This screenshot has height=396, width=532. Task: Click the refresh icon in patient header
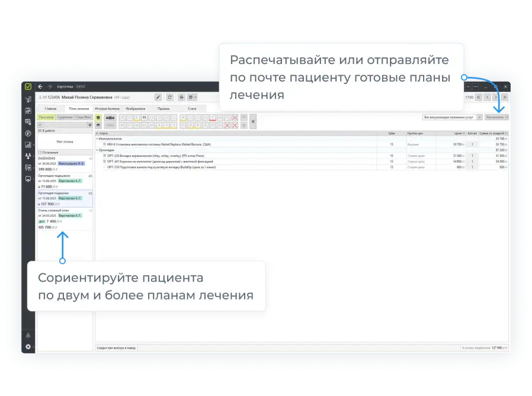[x=169, y=97]
